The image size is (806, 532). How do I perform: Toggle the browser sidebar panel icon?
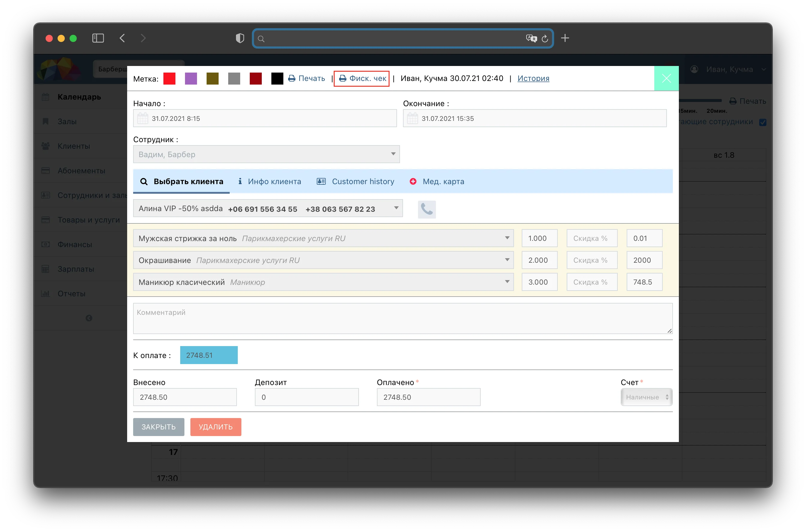pyautogui.click(x=98, y=38)
